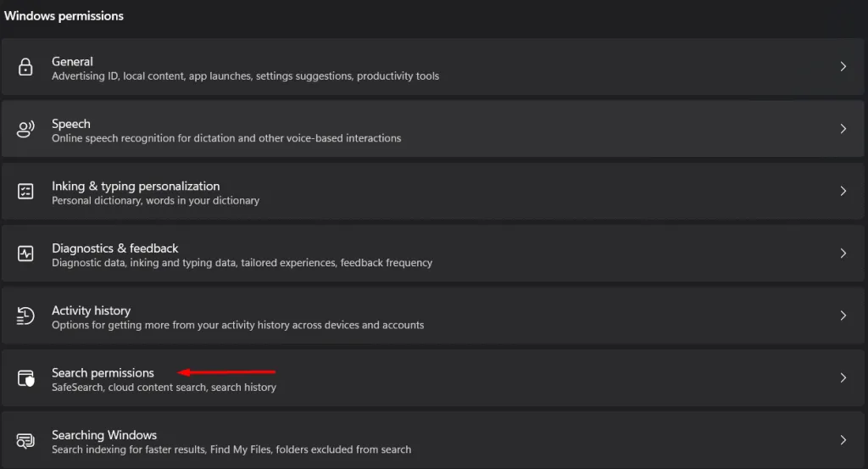The image size is (868, 469).
Task: Click the Speech person-with-soundwaves icon
Action: point(25,129)
